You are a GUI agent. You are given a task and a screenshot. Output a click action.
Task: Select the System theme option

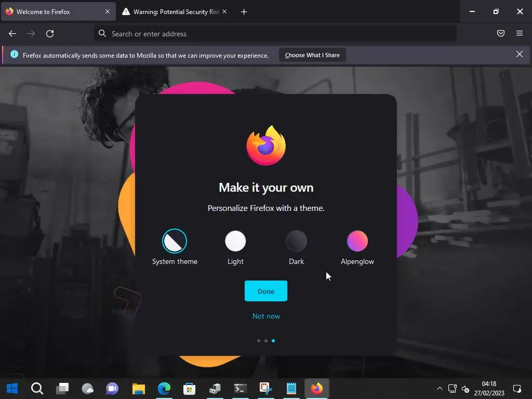coord(175,241)
